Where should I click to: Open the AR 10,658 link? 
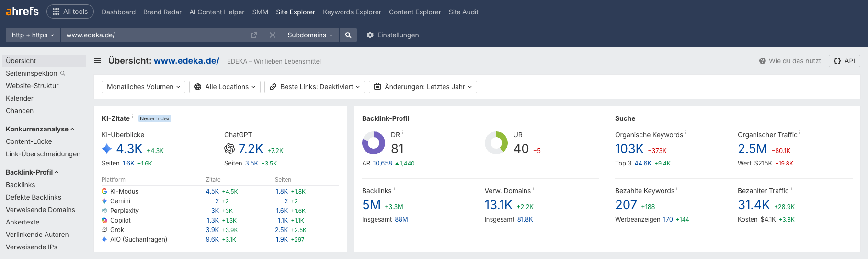(x=383, y=163)
